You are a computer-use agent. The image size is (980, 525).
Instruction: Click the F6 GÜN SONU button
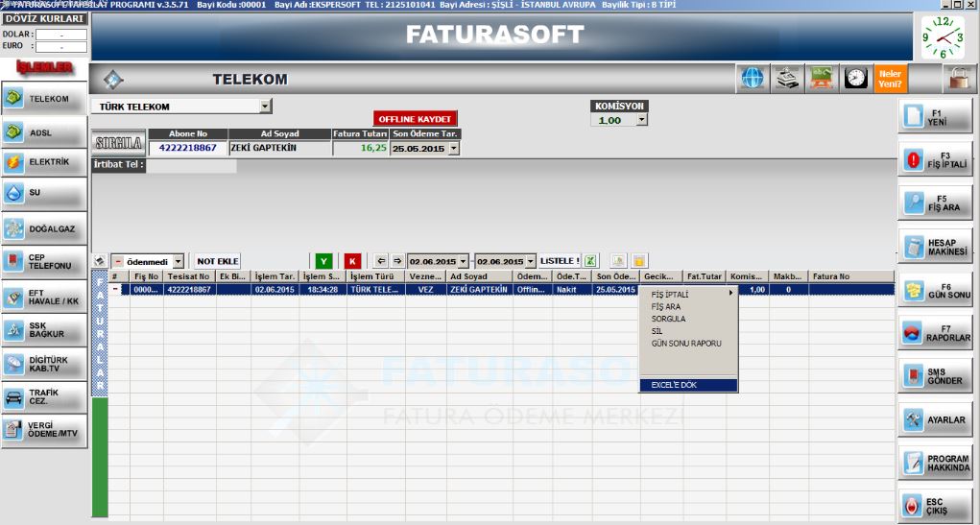tap(936, 290)
